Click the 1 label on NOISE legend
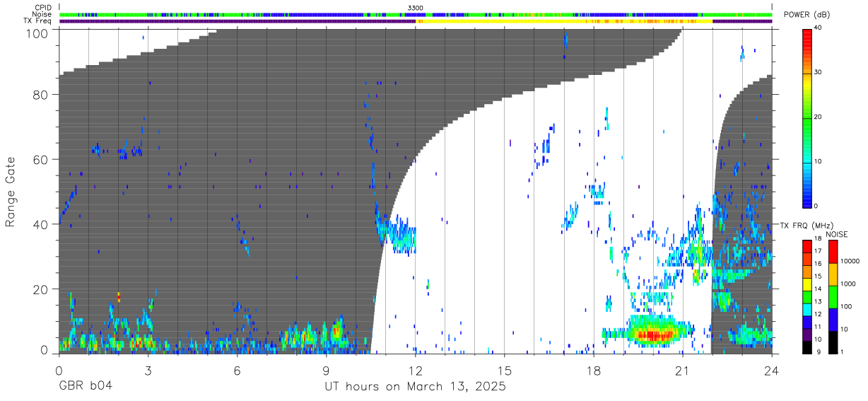This screenshot has width=868, height=401. 842,351
